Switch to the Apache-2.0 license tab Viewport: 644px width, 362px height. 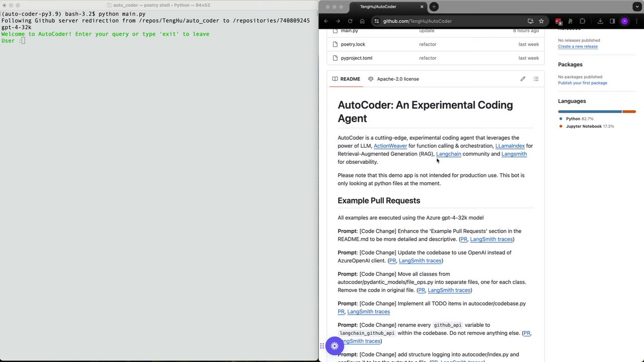click(393, 79)
